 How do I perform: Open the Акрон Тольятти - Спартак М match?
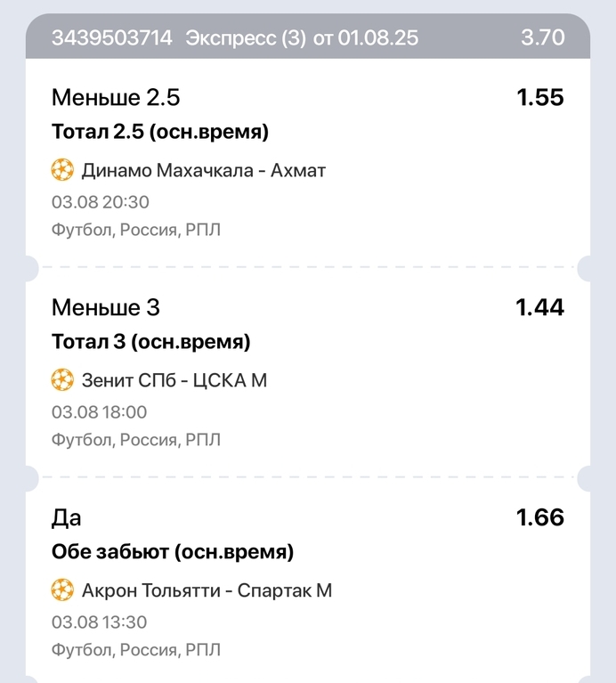207,590
